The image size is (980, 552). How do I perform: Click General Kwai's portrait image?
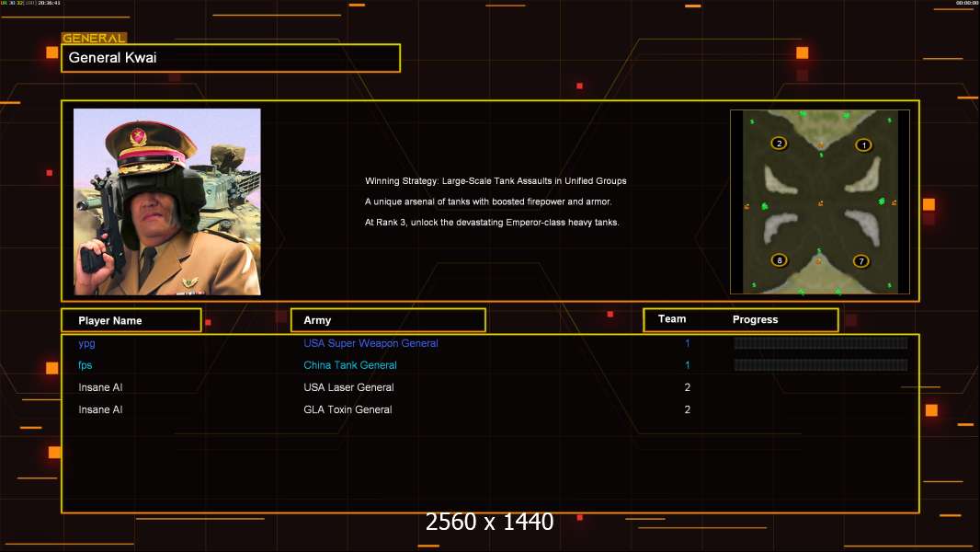167,201
